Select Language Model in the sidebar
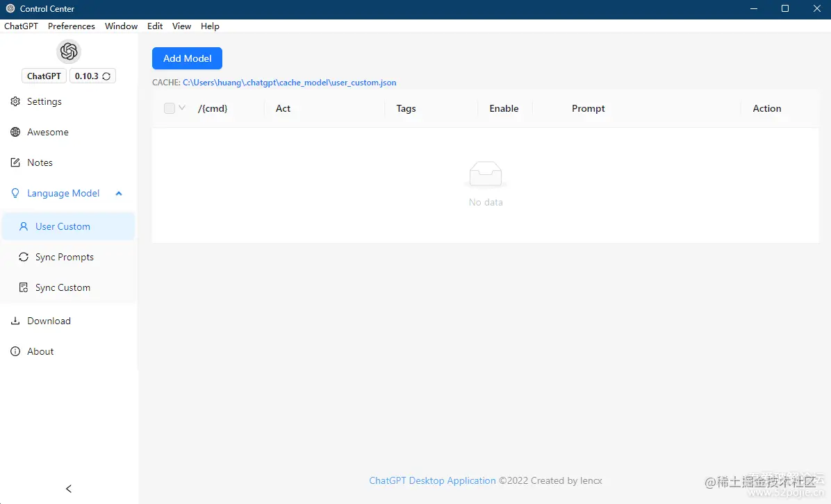 pos(69,193)
